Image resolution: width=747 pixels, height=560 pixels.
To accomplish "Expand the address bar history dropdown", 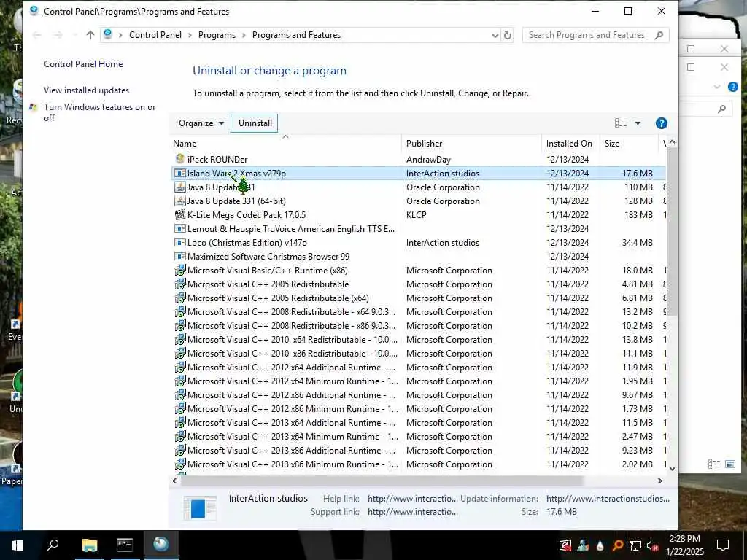I will click(495, 35).
